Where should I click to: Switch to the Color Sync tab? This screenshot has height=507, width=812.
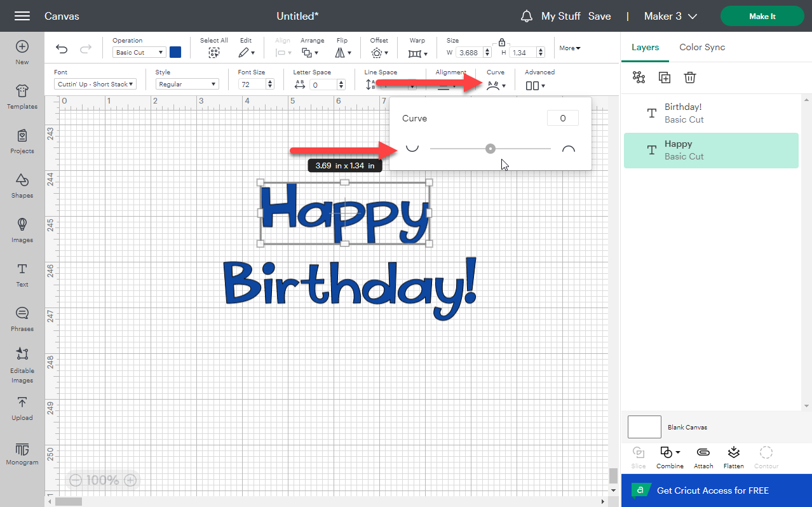point(701,47)
